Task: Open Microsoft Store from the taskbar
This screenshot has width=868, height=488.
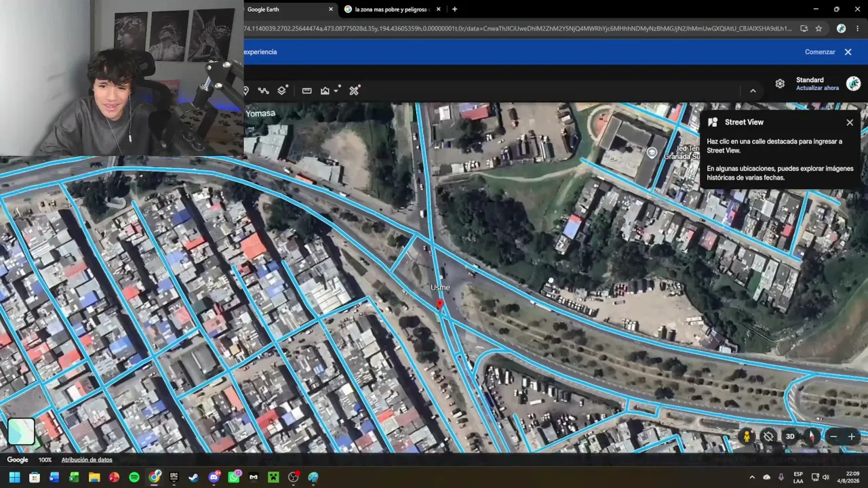Action: tap(35, 477)
